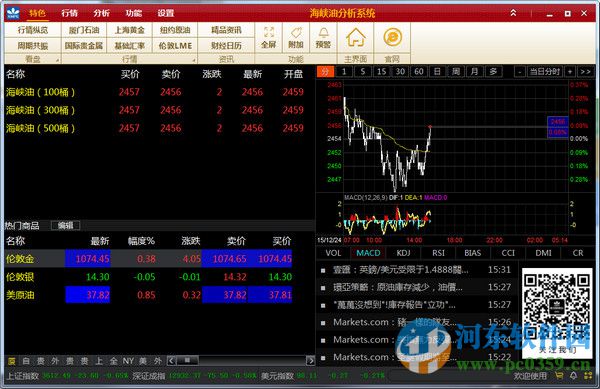The height and width of the screenshot is (389, 600).
Task: Click the fullscreen 全屏 icon
Action: click(269, 37)
